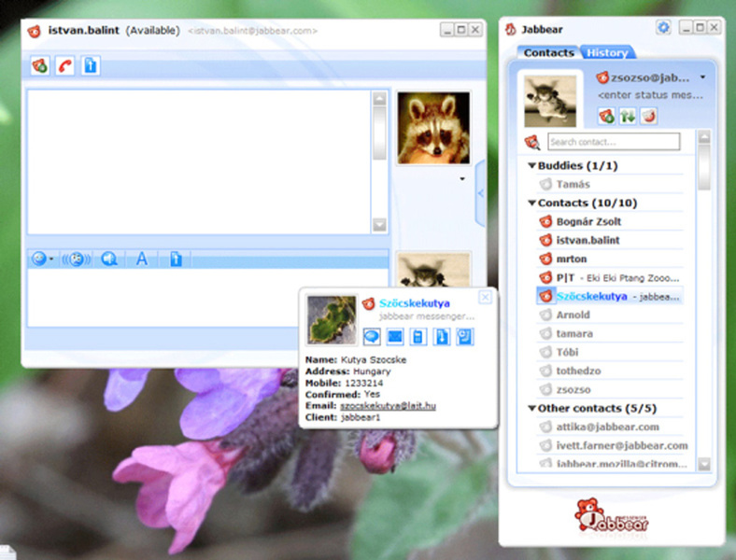736x560 pixels.
Task: Select contact Tóbi
Action: (x=610, y=352)
